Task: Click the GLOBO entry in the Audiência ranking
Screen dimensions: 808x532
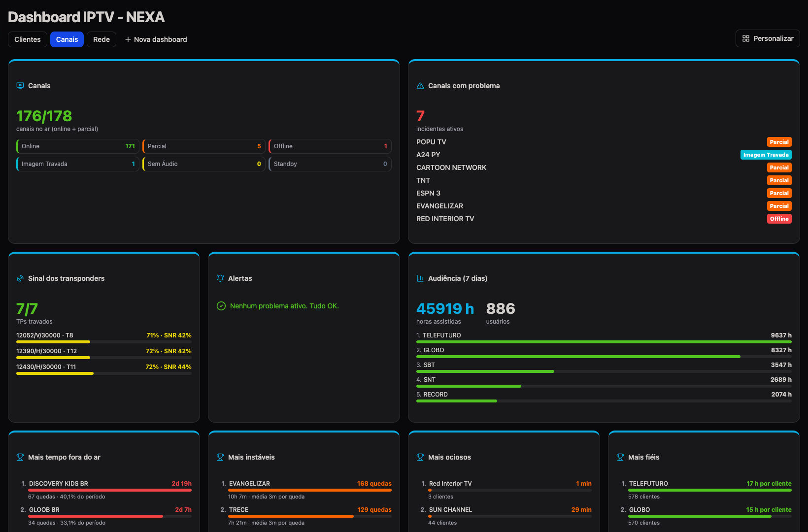Action: click(x=604, y=353)
